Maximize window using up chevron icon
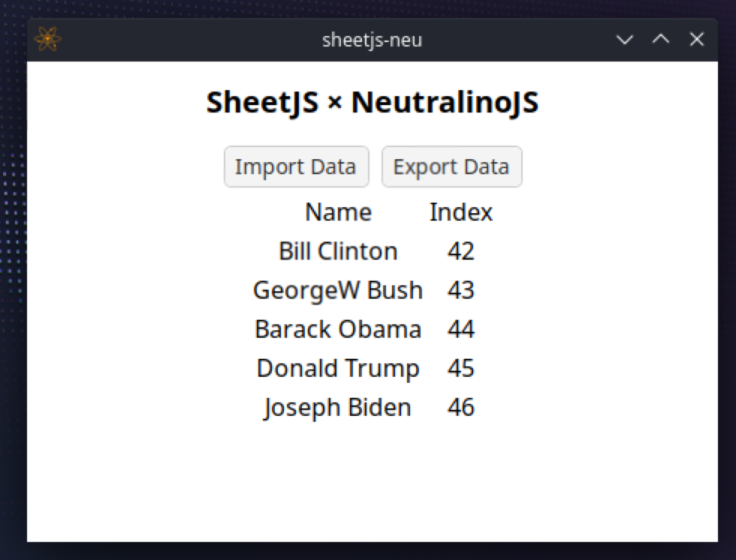The width and height of the screenshot is (736, 560). tap(660, 40)
